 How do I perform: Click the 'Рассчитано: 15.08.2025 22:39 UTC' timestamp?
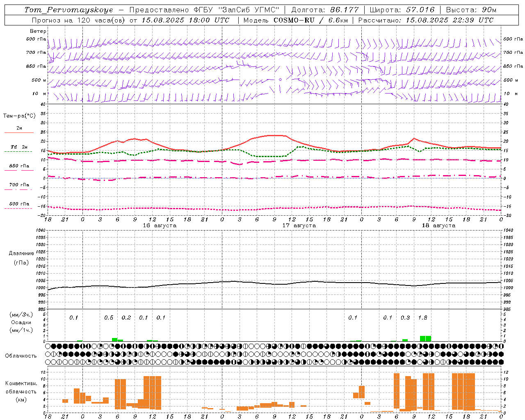pos(426,20)
